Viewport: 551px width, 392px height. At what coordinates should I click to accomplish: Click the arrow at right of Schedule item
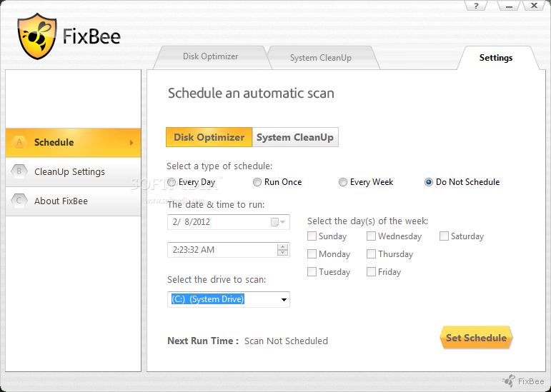[x=131, y=143]
